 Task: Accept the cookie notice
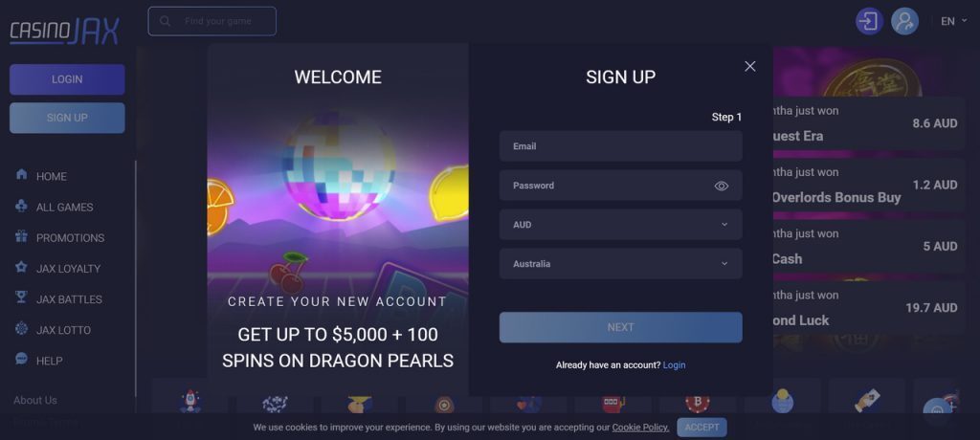point(702,428)
